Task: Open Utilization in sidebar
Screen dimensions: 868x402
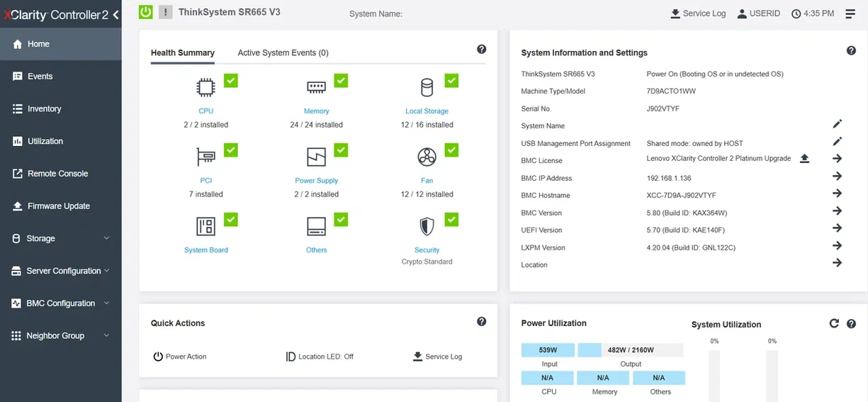Action: click(61, 141)
